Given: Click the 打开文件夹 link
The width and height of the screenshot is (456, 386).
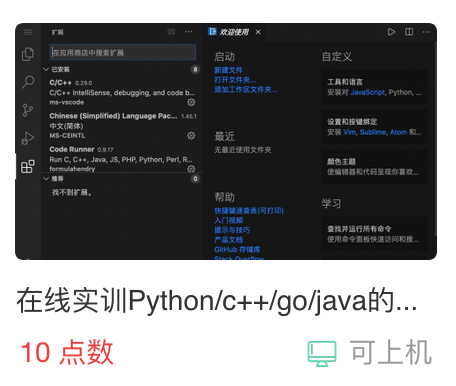Looking at the screenshot, I should click(x=235, y=80).
